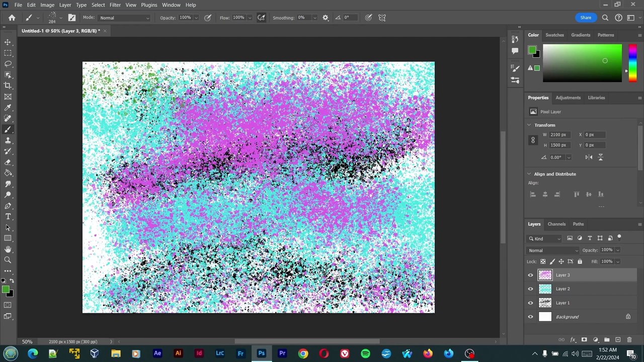Viewport: 644px width, 362px height.
Task: Open smoothing options gear icon
Action: pos(326,18)
